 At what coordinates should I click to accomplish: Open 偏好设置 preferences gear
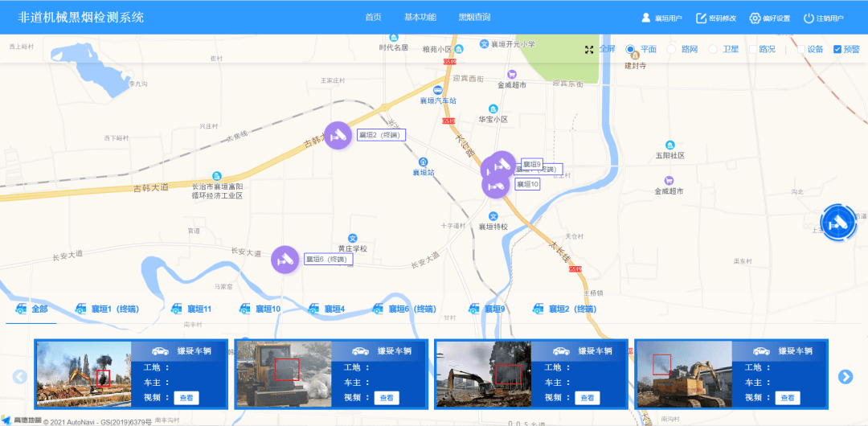click(x=755, y=18)
